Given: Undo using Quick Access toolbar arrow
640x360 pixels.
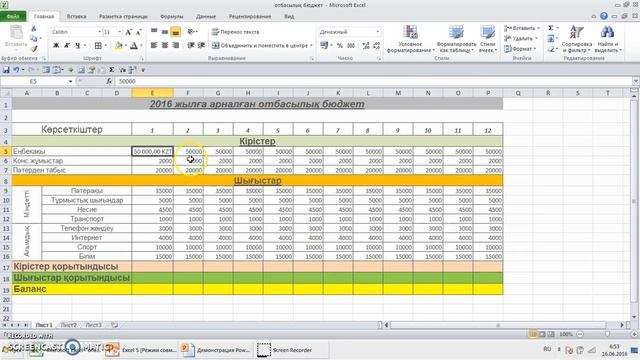Looking at the screenshot, I should [16, 70].
